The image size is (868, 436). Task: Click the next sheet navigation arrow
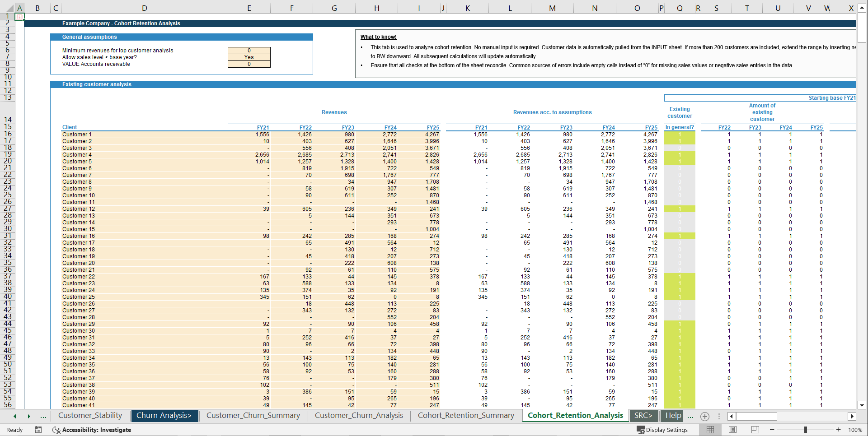tap(28, 416)
